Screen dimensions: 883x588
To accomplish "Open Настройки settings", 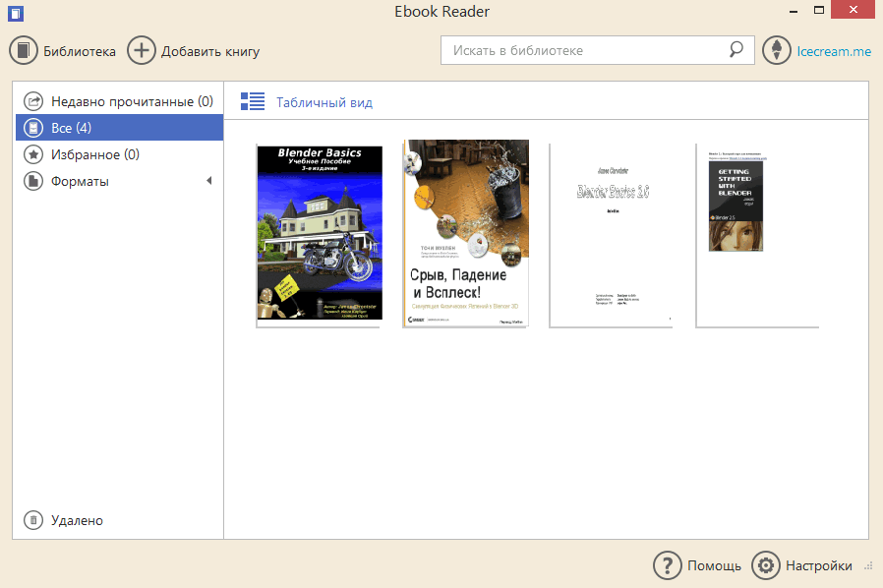I will pos(819,565).
